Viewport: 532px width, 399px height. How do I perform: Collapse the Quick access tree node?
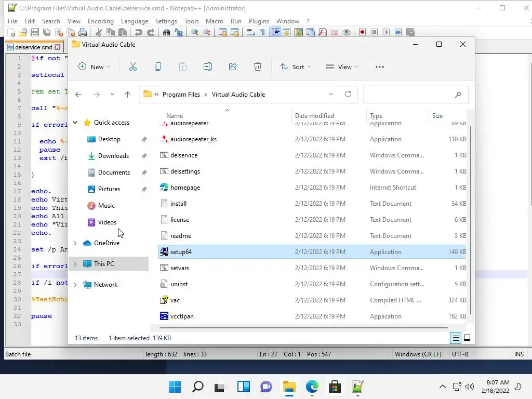click(x=75, y=123)
